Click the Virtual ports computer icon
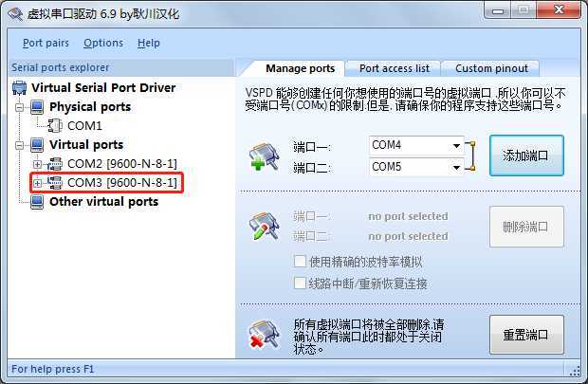Screen dimensions: 588x384 (37, 145)
